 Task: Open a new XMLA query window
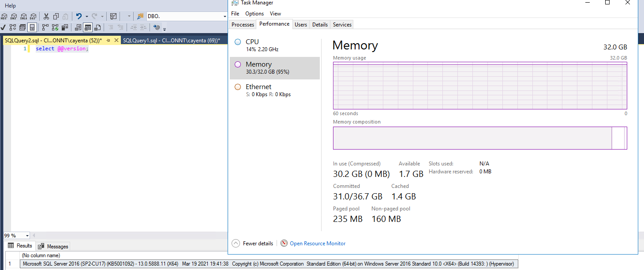pos(23,16)
